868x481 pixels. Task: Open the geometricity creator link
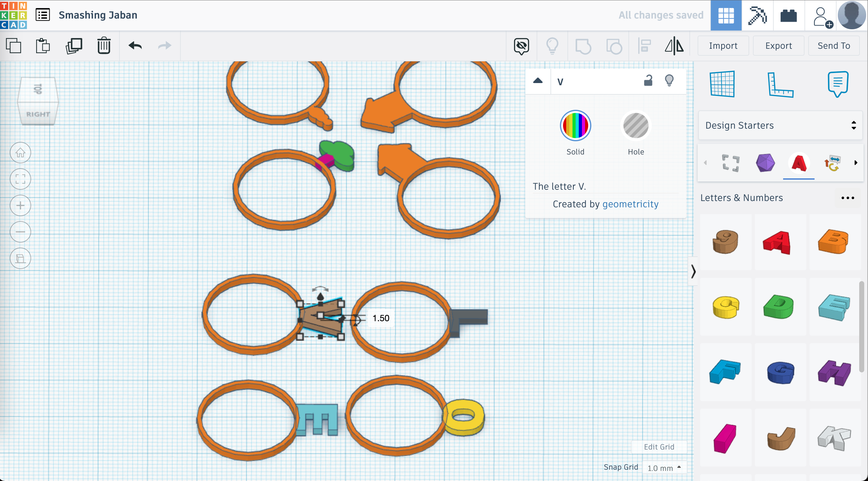click(x=630, y=204)
